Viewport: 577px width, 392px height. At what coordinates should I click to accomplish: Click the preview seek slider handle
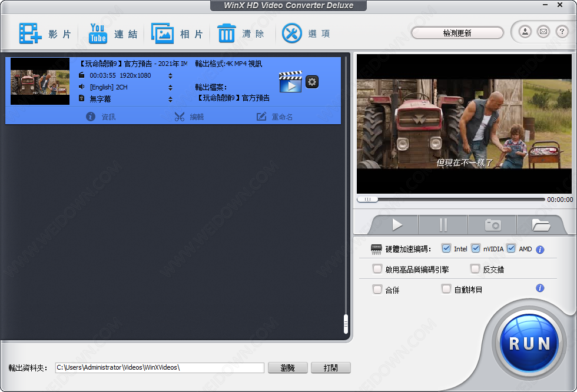367,200
